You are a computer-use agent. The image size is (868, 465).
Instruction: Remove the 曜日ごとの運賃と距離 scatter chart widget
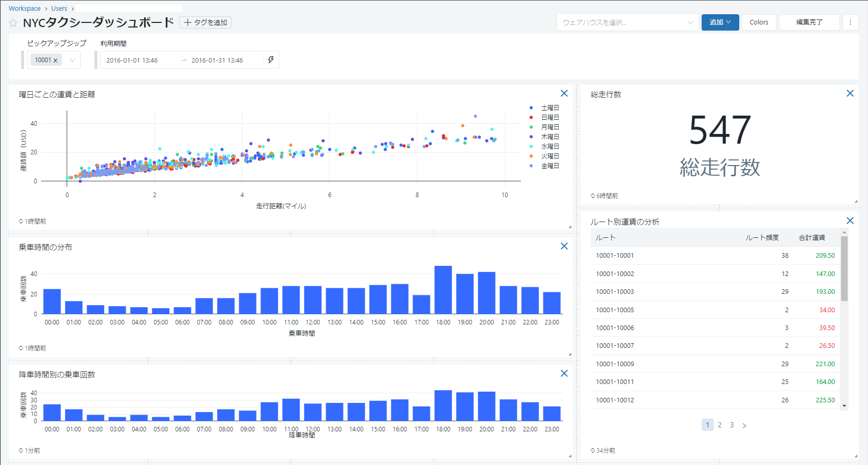(564, 93)
